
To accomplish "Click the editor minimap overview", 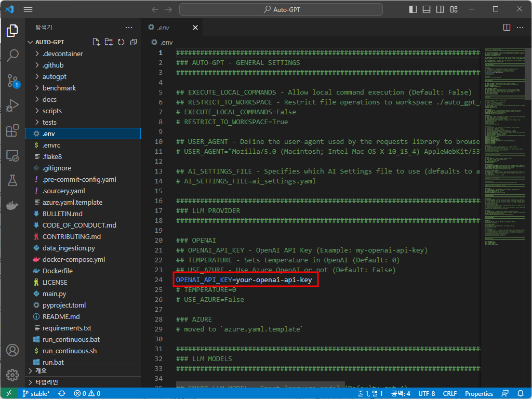I will [505, 148].
